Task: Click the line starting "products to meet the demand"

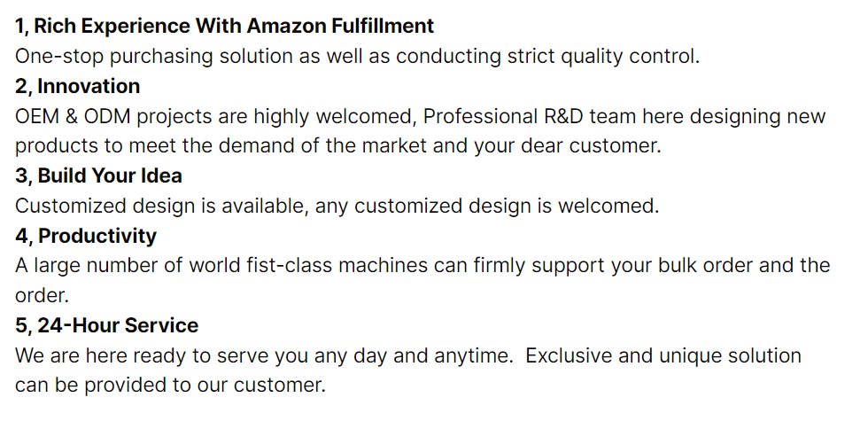Action: click(x=338, y=145)
